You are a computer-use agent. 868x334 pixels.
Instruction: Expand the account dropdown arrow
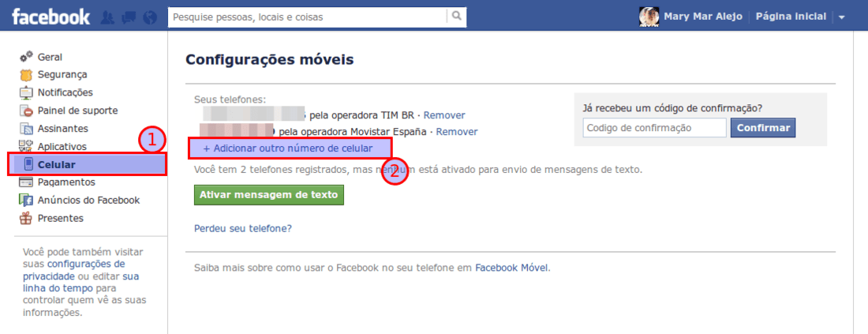[x=841, y=17]
